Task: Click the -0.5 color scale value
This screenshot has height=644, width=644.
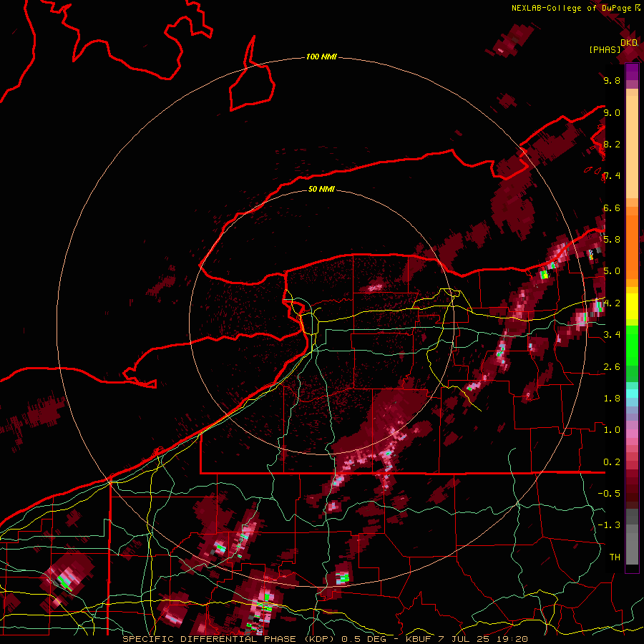Action: click(x=609, y=493)
